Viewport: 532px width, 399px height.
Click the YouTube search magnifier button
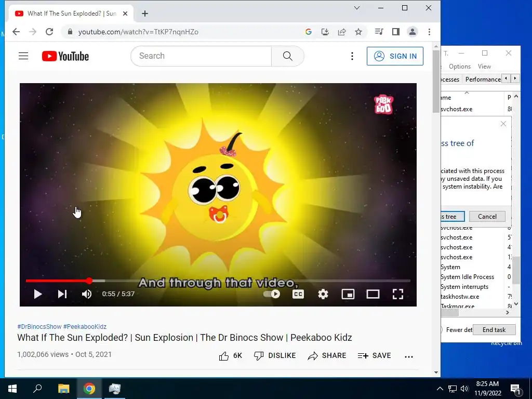[x=288, y=56]
